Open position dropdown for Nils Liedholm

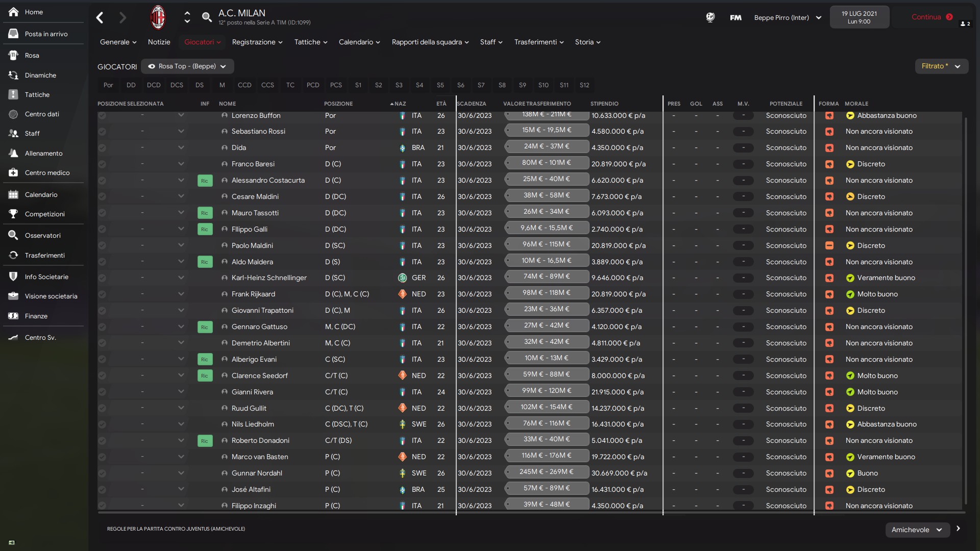pyautogui.click(x=181, y=424)
